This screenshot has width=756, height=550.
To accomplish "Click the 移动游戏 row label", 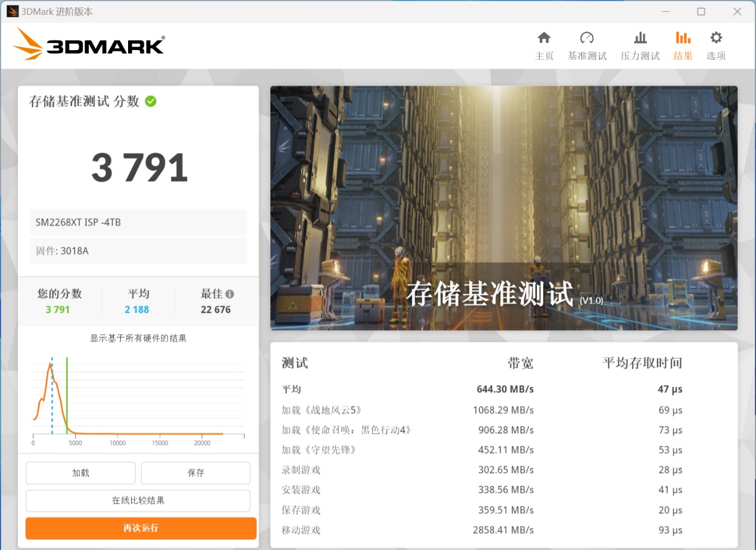I will tap(301, 530).
